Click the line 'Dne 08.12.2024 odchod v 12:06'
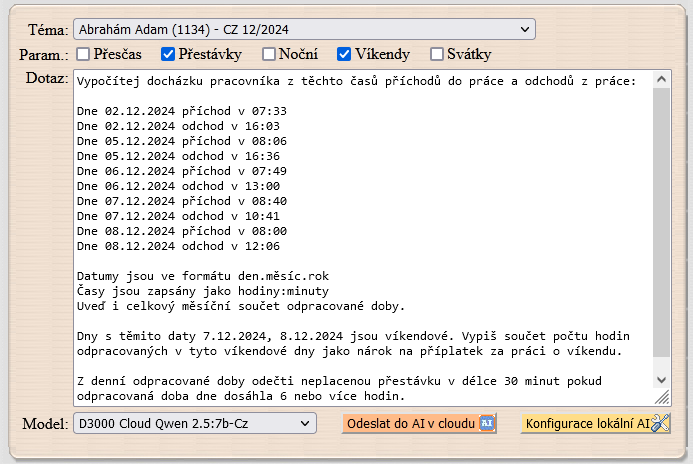Viewport: 693px width, 464px height. tap(178, 246)
